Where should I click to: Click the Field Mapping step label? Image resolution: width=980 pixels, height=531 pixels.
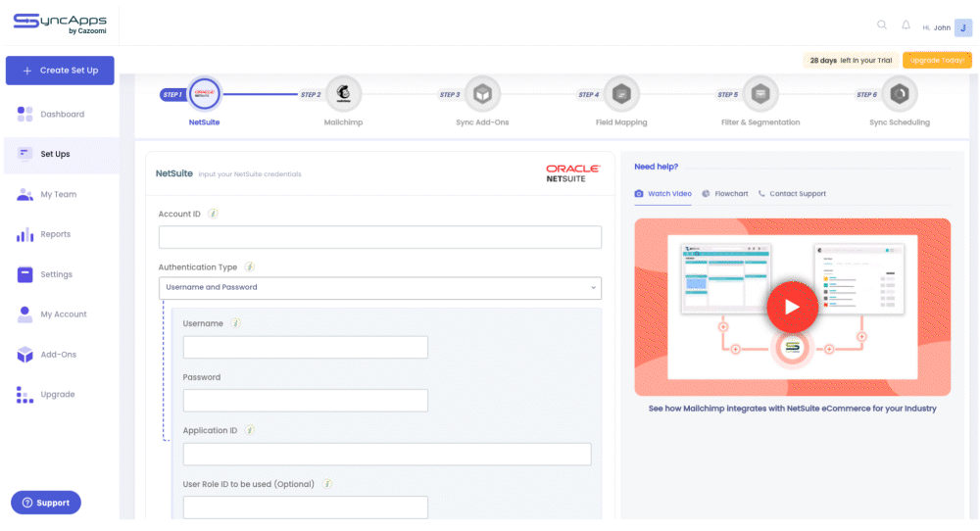click(x=621, y=122)
